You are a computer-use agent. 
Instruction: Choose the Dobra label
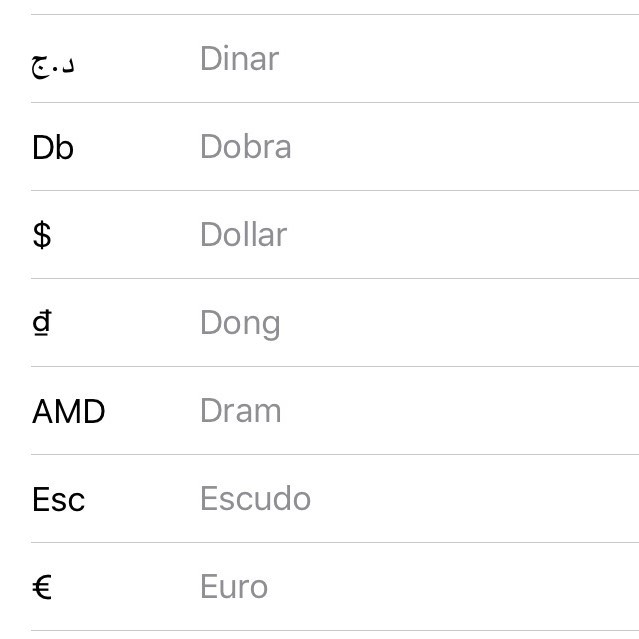pyautogui.click(x=245, y=147)
